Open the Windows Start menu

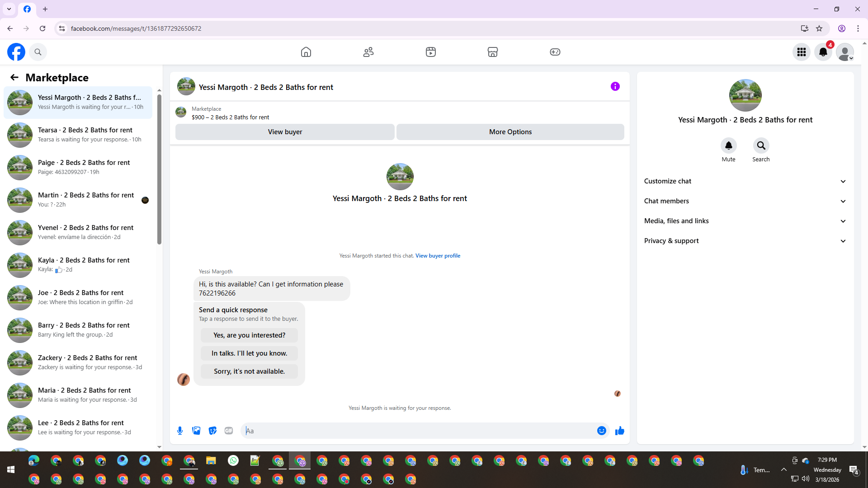click(x=11, y=470)
